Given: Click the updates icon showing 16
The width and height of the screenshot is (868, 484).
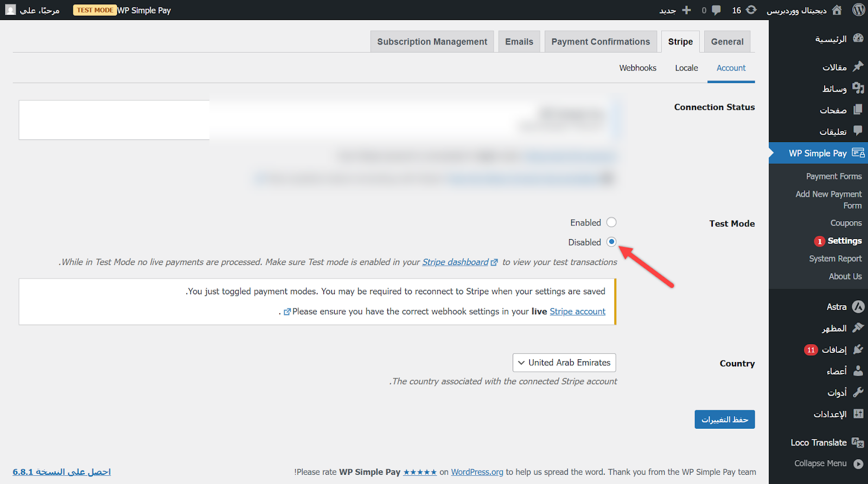Looking at the screenshot, I should [x=751, y=10].
